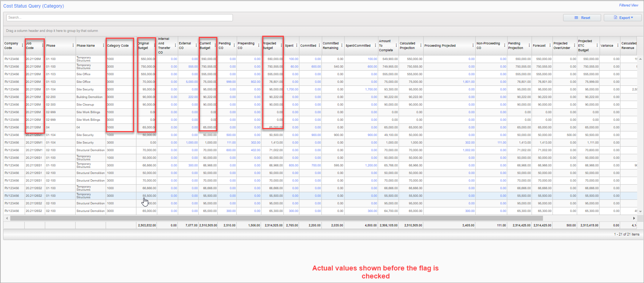Open the Projected Over/Under column menu icon
The height and width of the screenshot is (283, 644).
574,46
